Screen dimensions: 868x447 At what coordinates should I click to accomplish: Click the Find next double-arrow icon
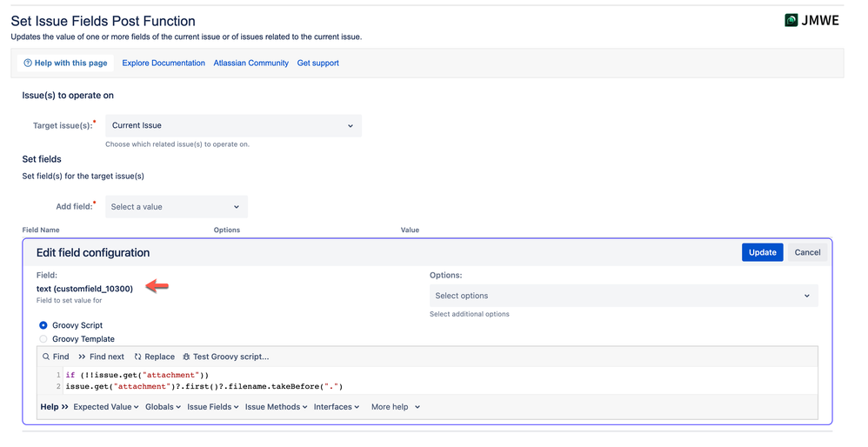tap(82, 357)
